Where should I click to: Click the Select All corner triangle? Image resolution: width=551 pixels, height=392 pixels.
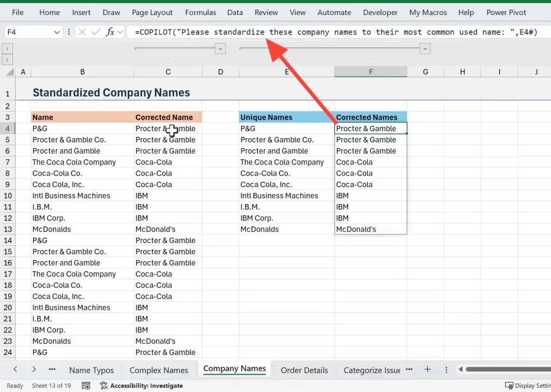point(9,72)
